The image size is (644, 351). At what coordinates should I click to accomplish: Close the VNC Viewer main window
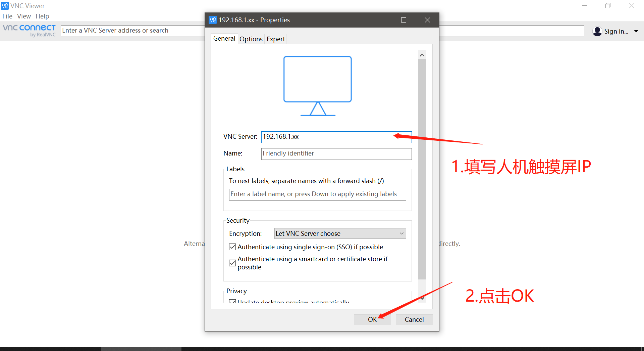632,6
